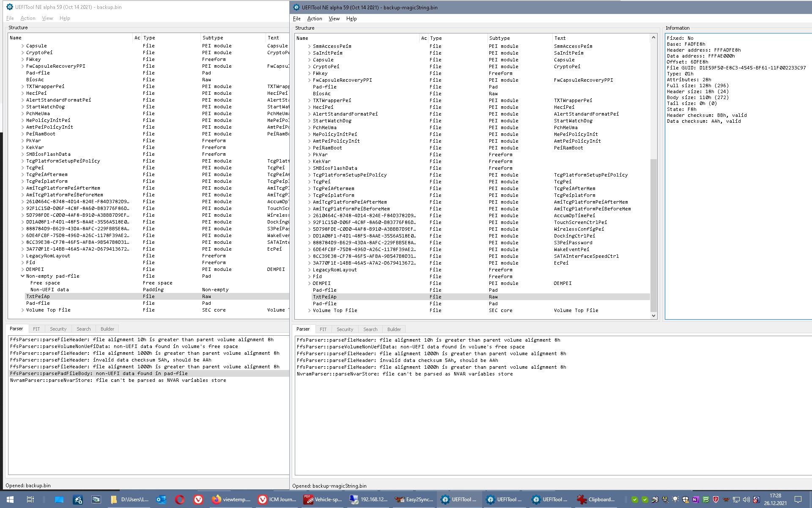Viewport: 812px width, 508px height.
Task: Switch to Builder tab in backup.bin window
Action: click(x=107, y=329)
